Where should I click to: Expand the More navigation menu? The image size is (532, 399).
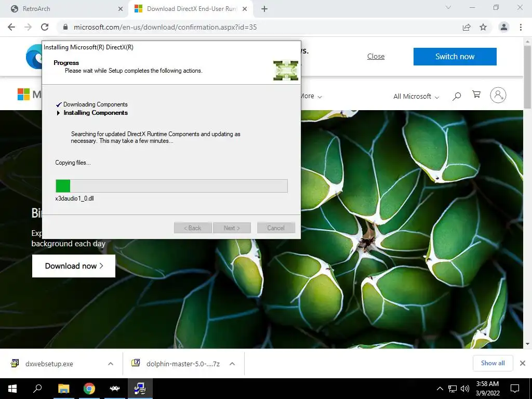coord(312,96)
